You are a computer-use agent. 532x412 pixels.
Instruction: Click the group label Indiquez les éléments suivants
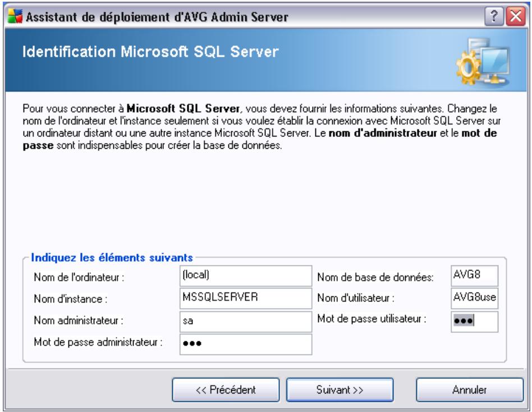pos(112,258)
